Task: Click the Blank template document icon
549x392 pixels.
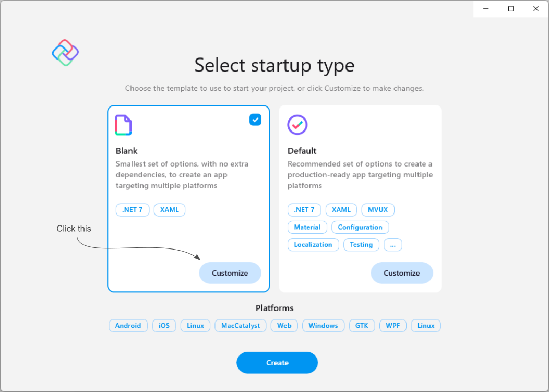Action: click(x=123, y=125)
